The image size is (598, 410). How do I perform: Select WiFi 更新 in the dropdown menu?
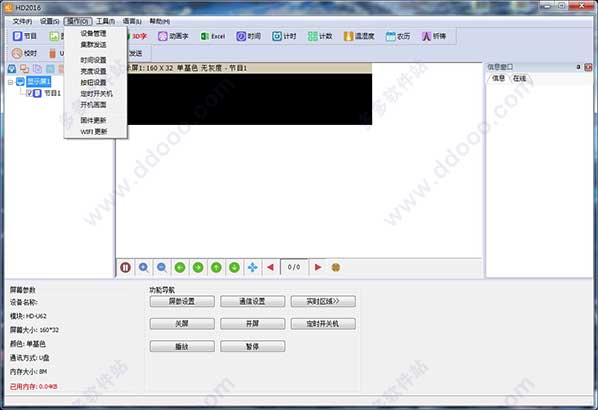(93, 132)
